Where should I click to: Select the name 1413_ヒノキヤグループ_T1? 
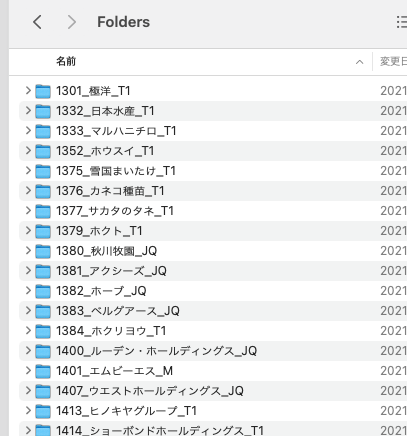pyautogui.click(x=126, y=411)
